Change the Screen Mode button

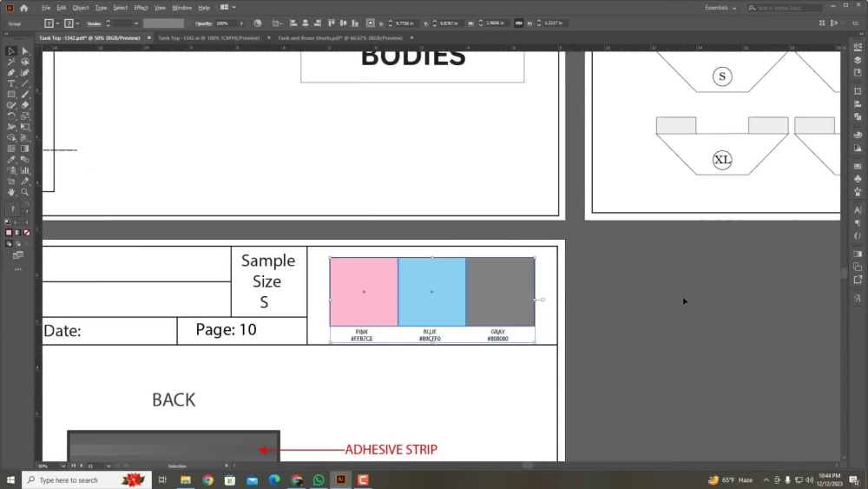pos(18,255)
